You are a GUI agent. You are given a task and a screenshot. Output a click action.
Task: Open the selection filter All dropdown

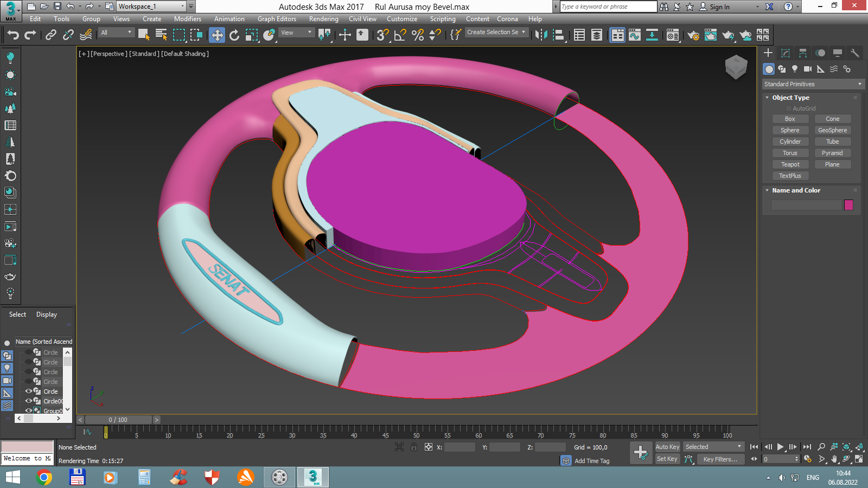pyautogui.click(x=116, y=33)
